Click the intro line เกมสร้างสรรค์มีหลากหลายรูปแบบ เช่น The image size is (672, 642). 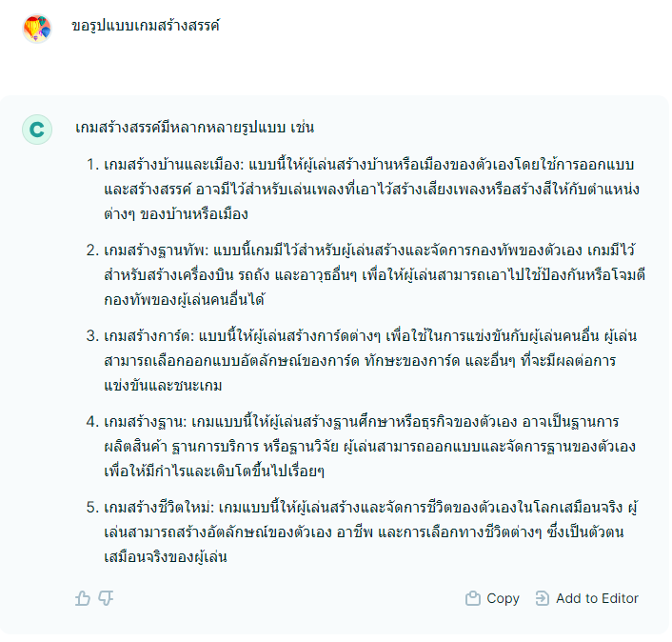coord(194,128)
